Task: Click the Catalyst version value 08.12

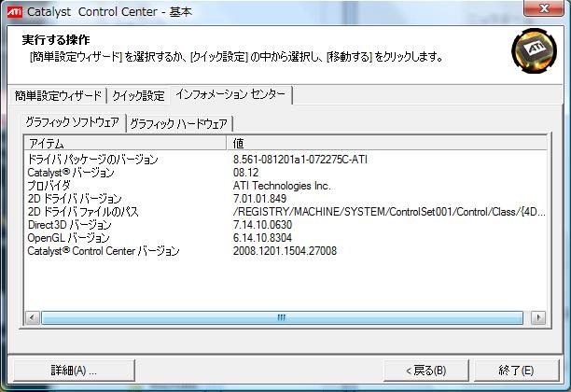Action: [245, 173]
